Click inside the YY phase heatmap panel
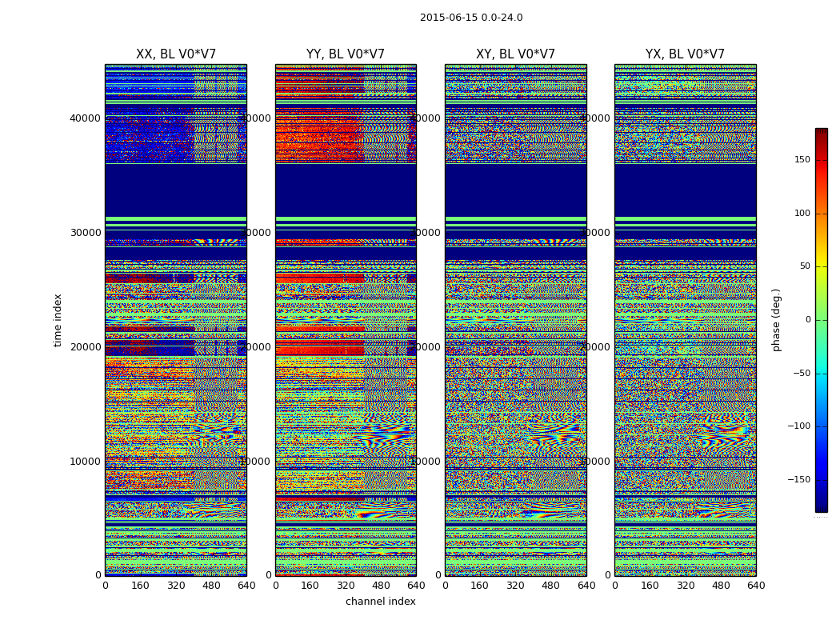This screenshot has width=840, height=640. point(346,320)
